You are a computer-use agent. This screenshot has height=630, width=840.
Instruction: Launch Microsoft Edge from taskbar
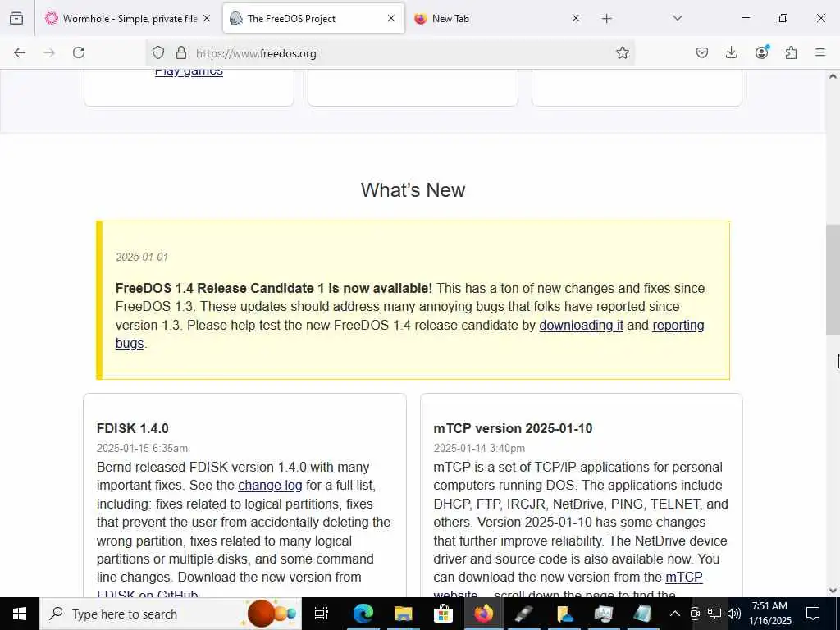point(363,614)
